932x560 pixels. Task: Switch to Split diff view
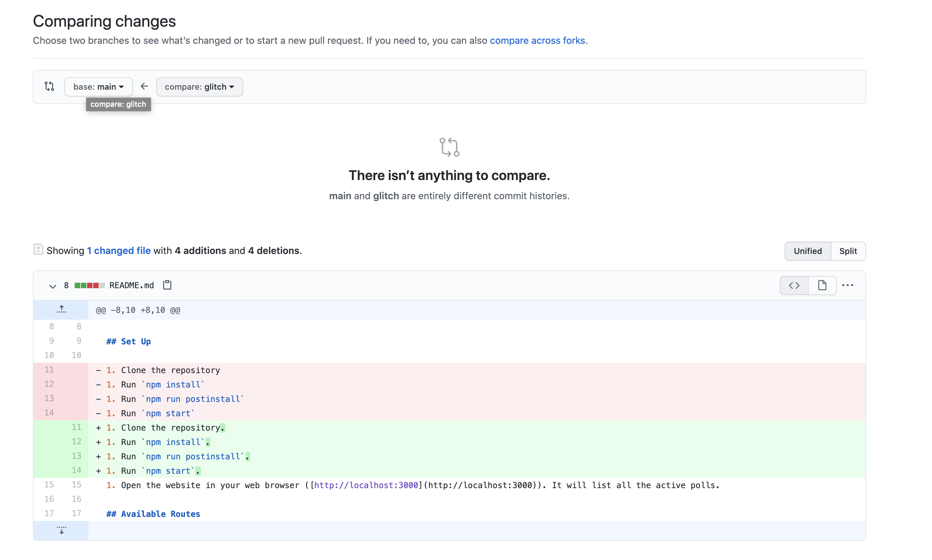[x=848, y=251]
